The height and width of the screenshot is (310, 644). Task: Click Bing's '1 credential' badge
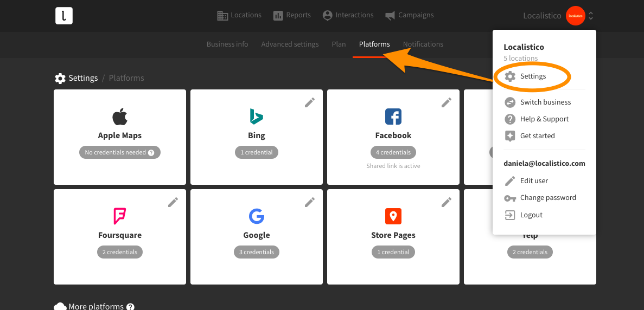[x=256, y=152]
